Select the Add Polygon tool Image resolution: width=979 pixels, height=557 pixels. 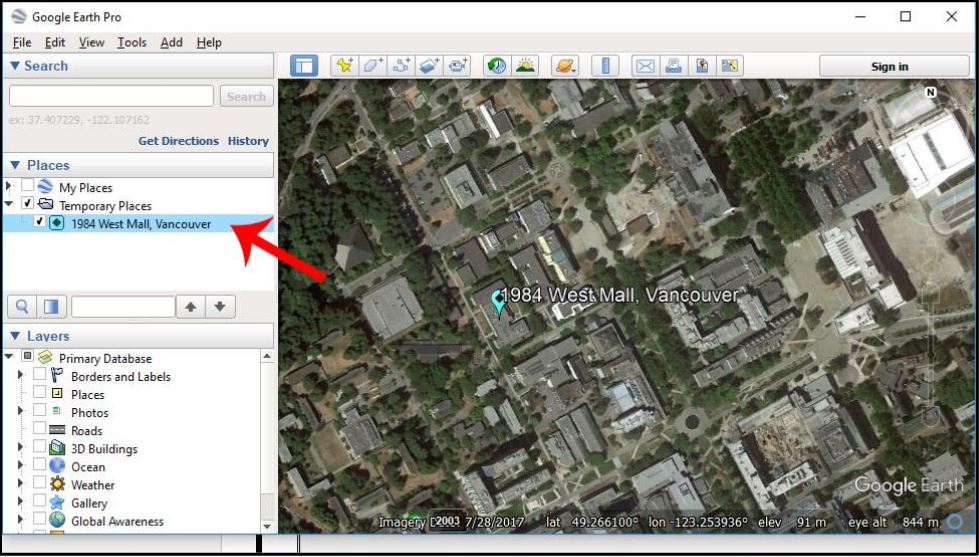[373, 66]
